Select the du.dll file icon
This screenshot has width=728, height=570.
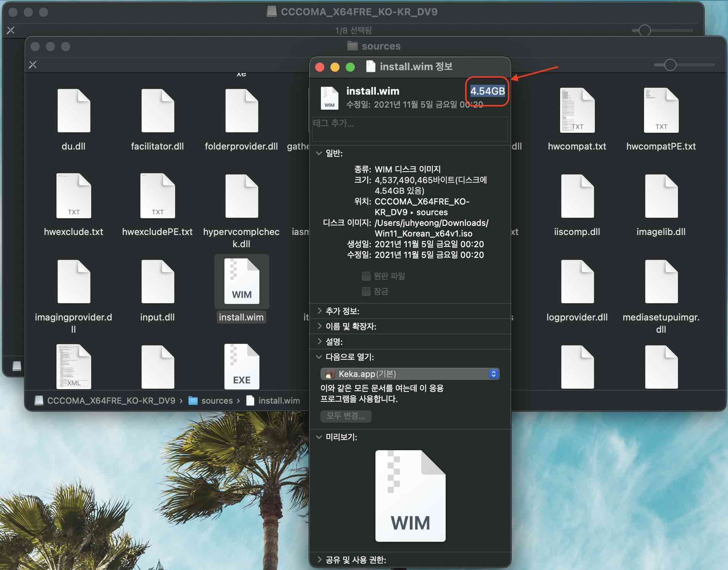pyautogui.click(x=74, y=111)
